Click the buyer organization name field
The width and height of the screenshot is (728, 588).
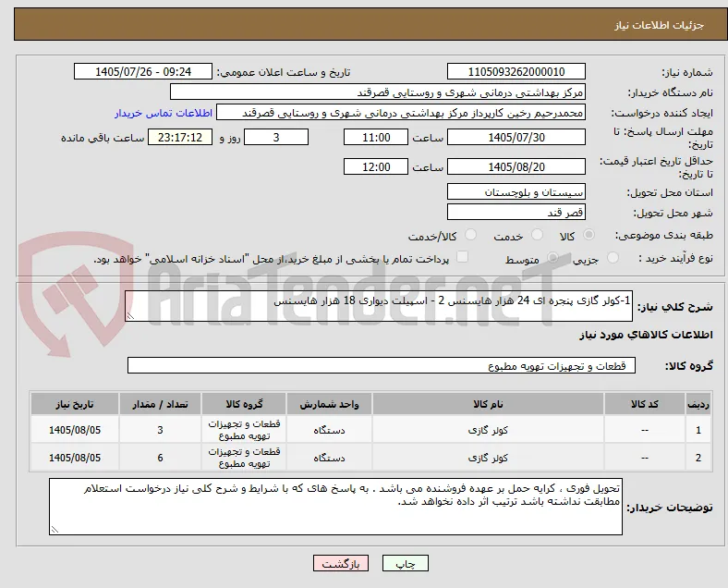(x=378, y=92)
